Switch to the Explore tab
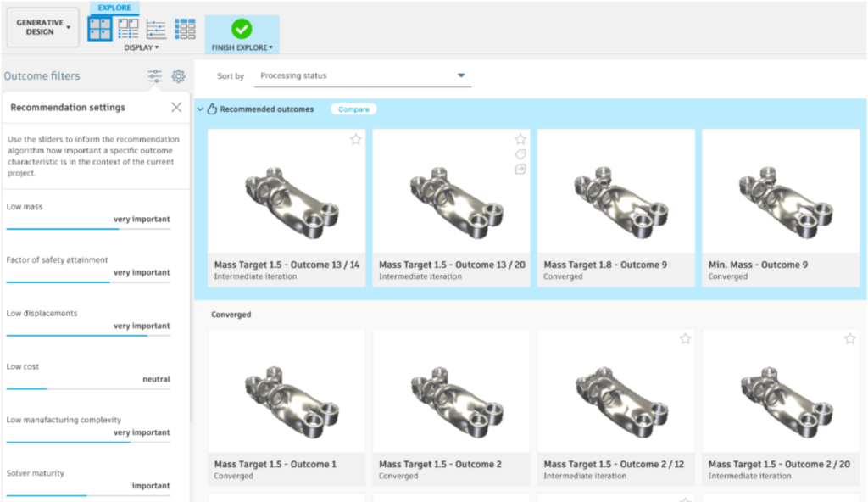The image size is (868, 502). 114,7
